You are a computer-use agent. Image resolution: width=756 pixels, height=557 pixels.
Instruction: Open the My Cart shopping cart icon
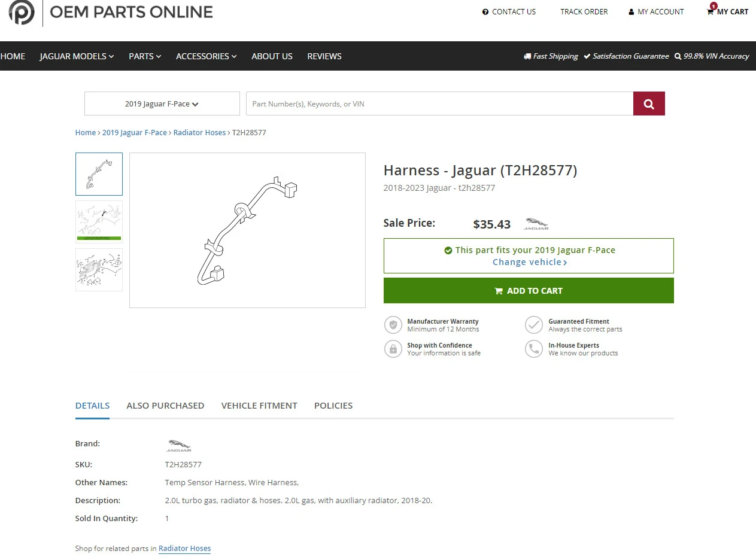[711, 12]
